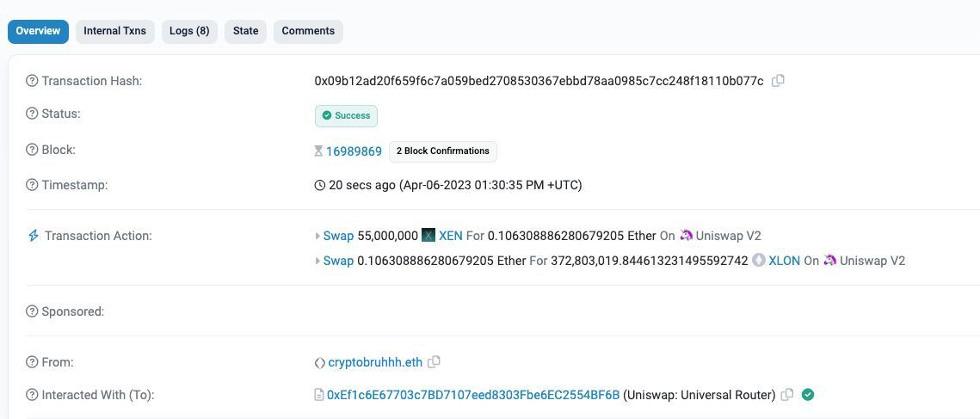
Task: Click the clock icon beside timestamp
Action: [x=319, y=185]
